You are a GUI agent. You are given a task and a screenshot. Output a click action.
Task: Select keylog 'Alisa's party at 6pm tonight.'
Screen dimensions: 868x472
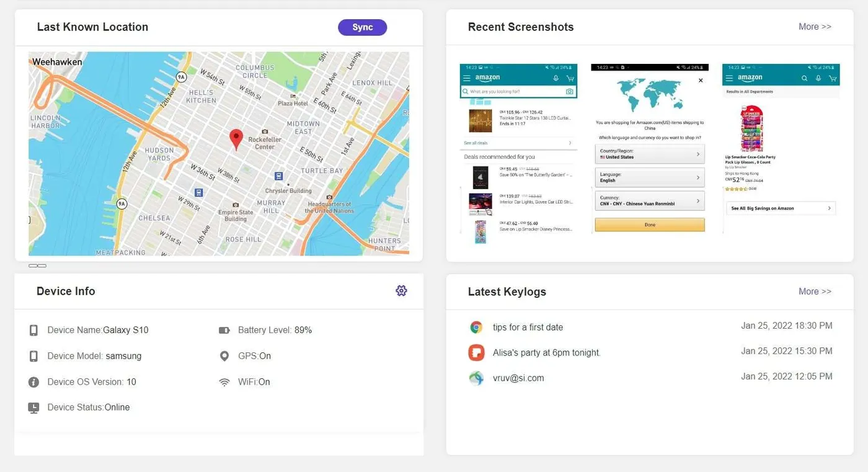coord(547,353)
